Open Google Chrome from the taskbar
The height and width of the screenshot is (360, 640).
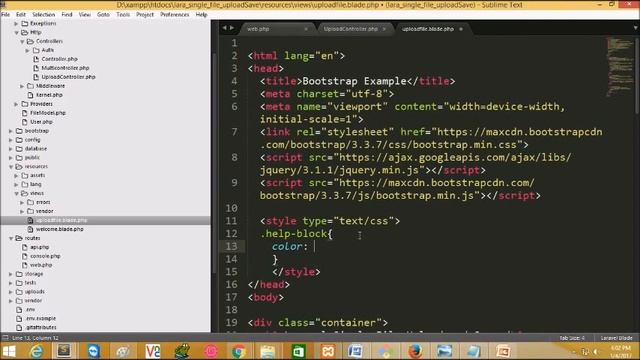pos(238,351)
